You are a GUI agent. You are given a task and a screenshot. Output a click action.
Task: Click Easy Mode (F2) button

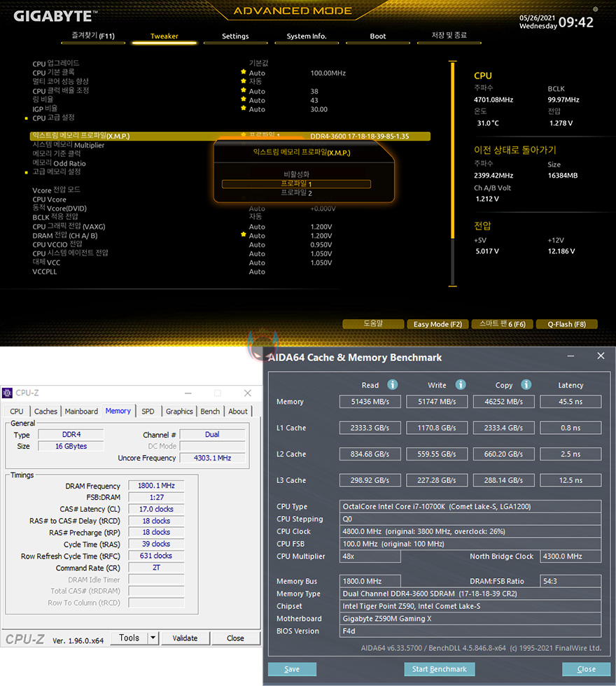click(x=437, y=323)
